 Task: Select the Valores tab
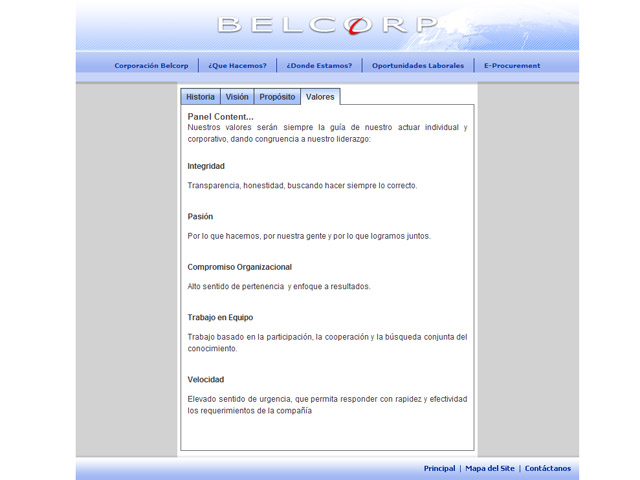[x=320, y=97]
